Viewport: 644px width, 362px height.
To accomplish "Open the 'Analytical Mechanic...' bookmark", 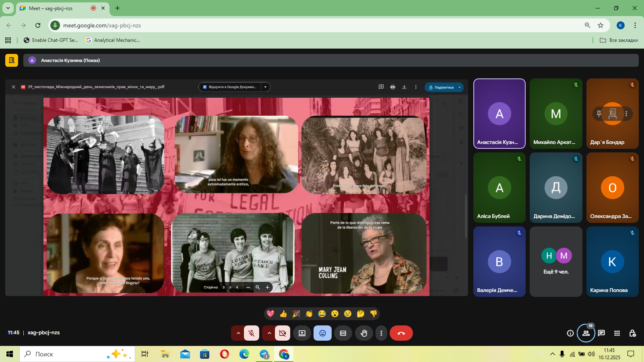I will coord(113,40).
